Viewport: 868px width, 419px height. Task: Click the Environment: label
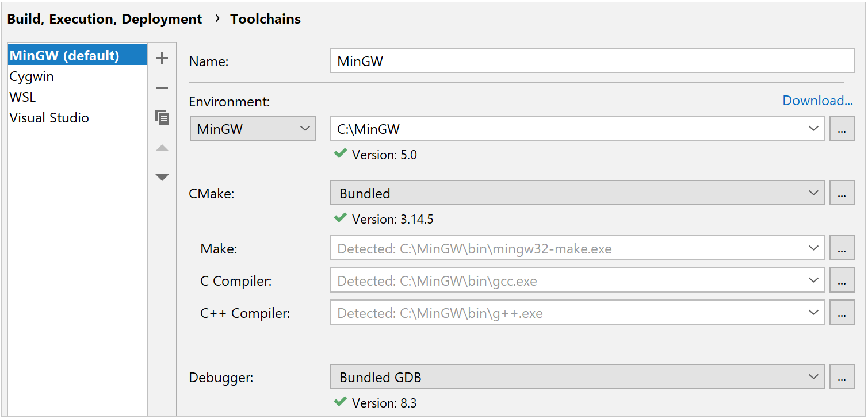(x=230, y=102)
